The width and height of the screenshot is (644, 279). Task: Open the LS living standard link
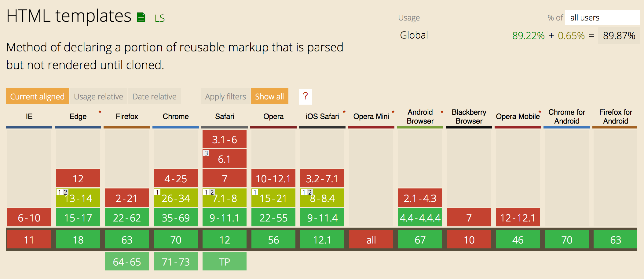pyautogui.click(x=159, y=18)
